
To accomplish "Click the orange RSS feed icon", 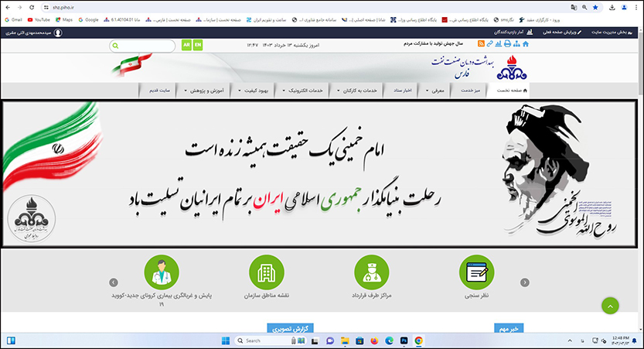I will point(481,44).
